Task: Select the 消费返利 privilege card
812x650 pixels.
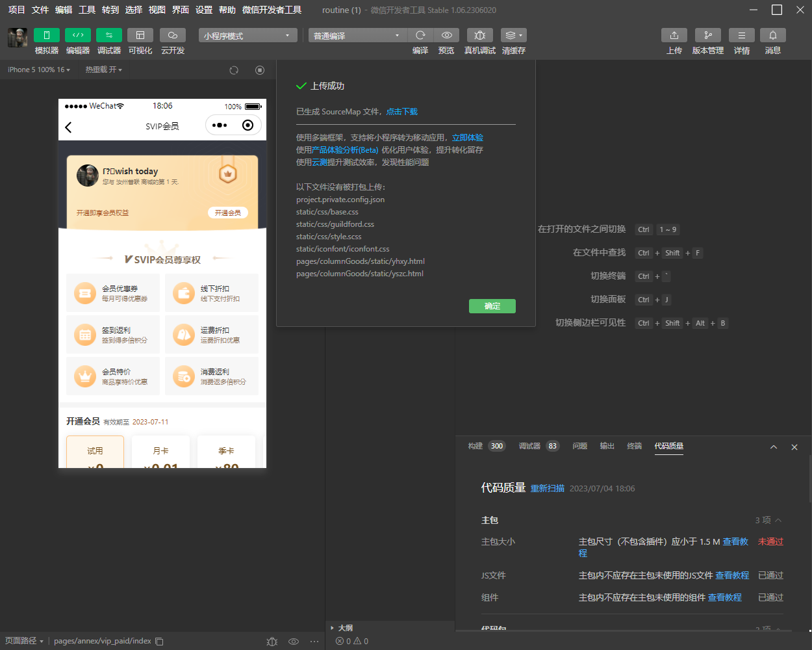Action: pos(212,376)
